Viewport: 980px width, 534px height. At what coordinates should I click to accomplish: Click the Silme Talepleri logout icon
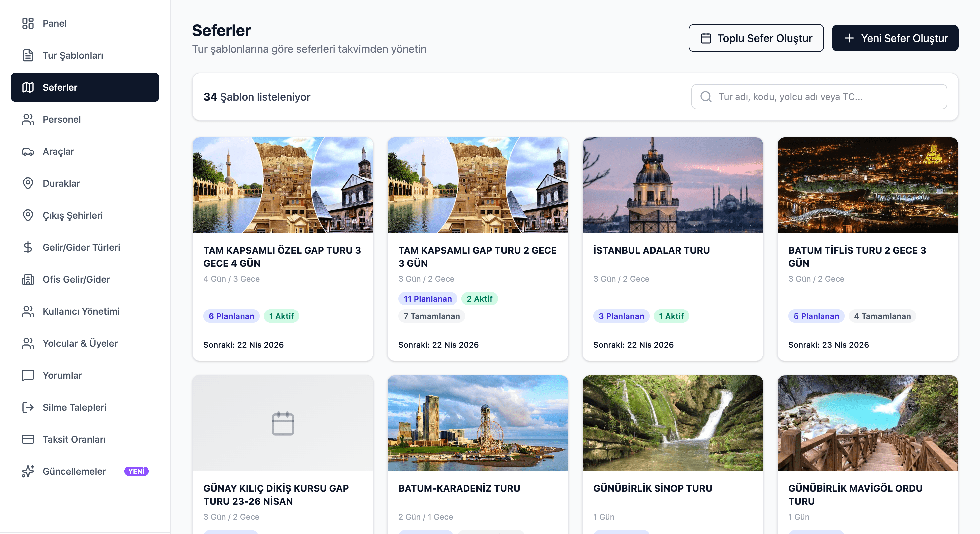pyautogui.click(x=28, y=407)
